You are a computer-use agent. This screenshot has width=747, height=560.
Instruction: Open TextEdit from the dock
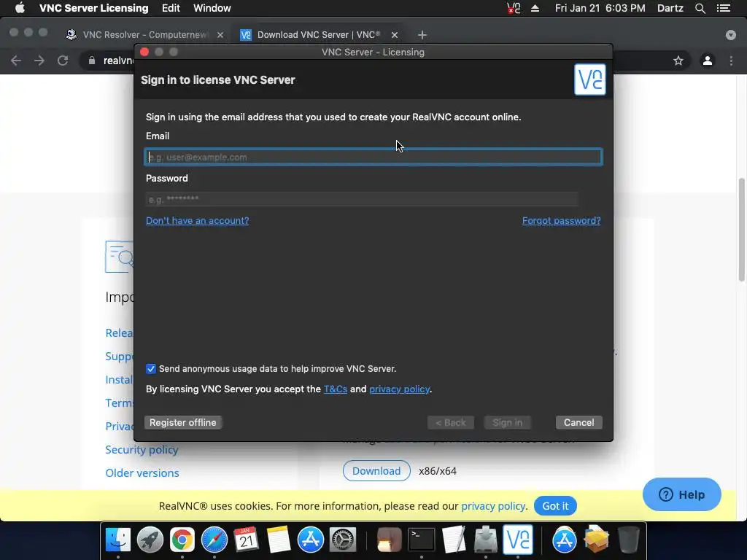[x=454, y=540]
